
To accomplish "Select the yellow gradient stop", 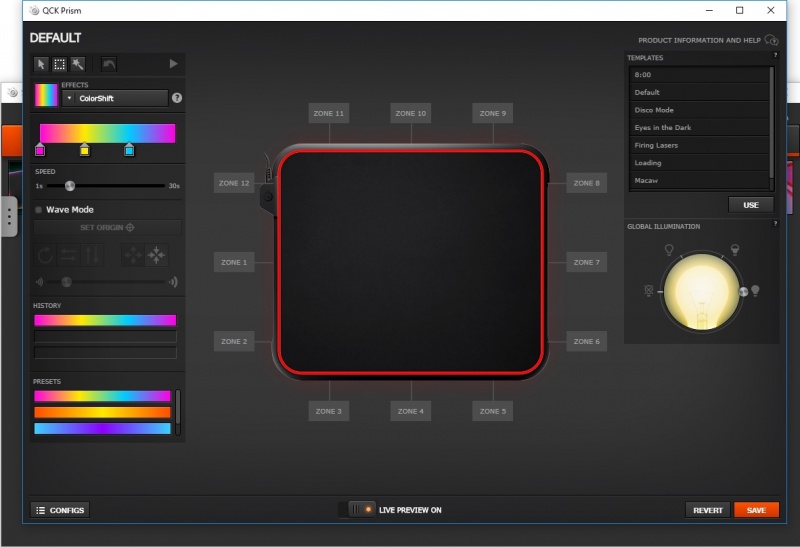I will (85, 150).
